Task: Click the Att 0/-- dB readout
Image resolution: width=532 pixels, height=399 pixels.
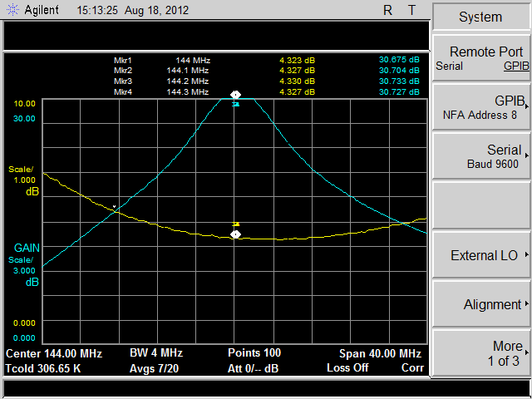Action: [253, 368]
